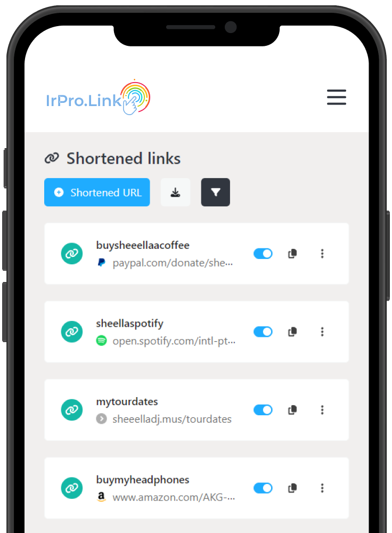
Task: Copy the mytourdates short link
Action: (x=292, y=410)
